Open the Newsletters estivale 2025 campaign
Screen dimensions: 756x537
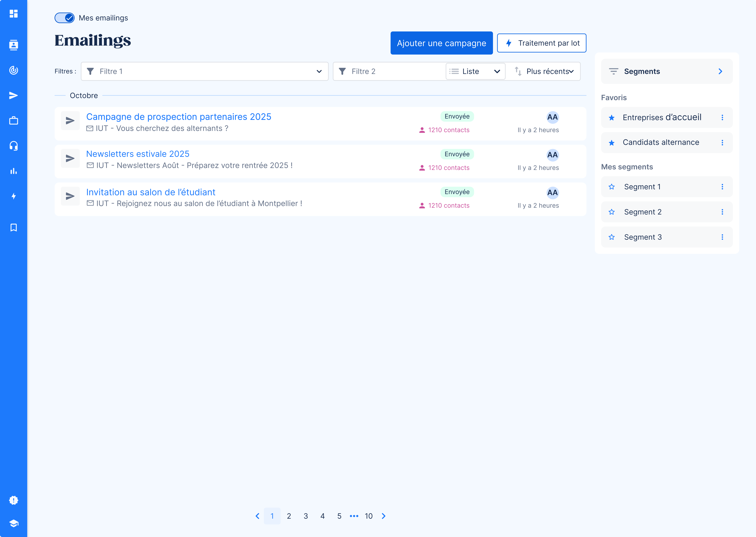point(138,154)
